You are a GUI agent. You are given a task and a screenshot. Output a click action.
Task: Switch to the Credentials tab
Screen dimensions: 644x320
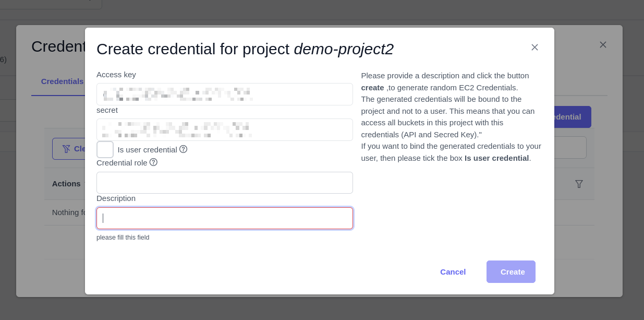(62, 81)
